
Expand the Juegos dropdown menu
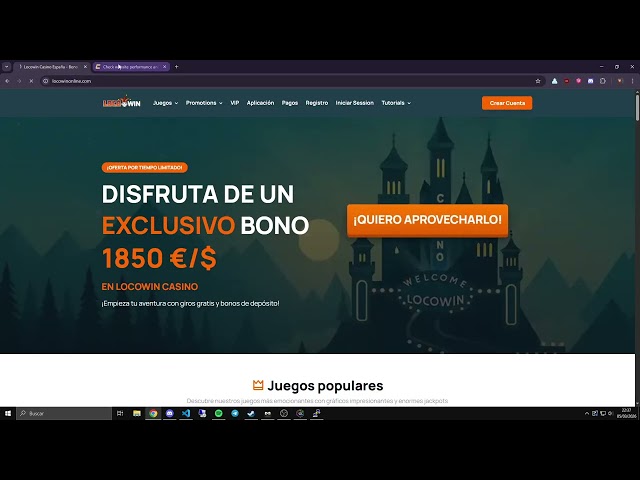pyautogui.click(x=165, y=103)
